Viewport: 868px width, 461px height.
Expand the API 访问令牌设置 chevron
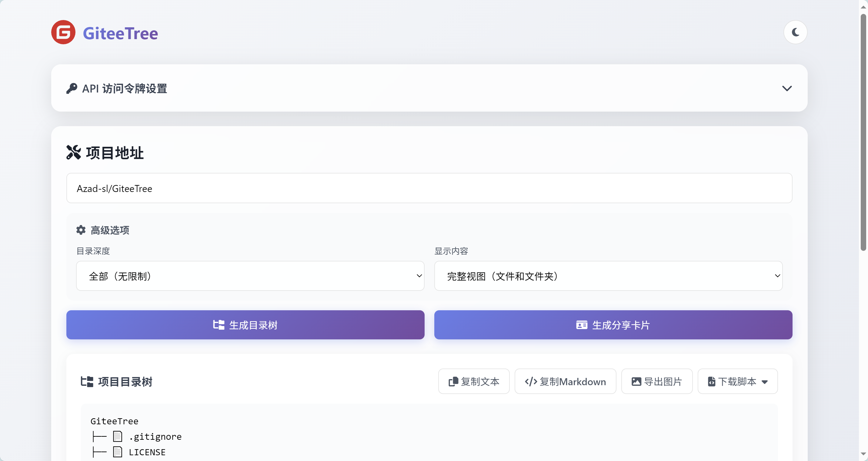(x=786, y=88)
